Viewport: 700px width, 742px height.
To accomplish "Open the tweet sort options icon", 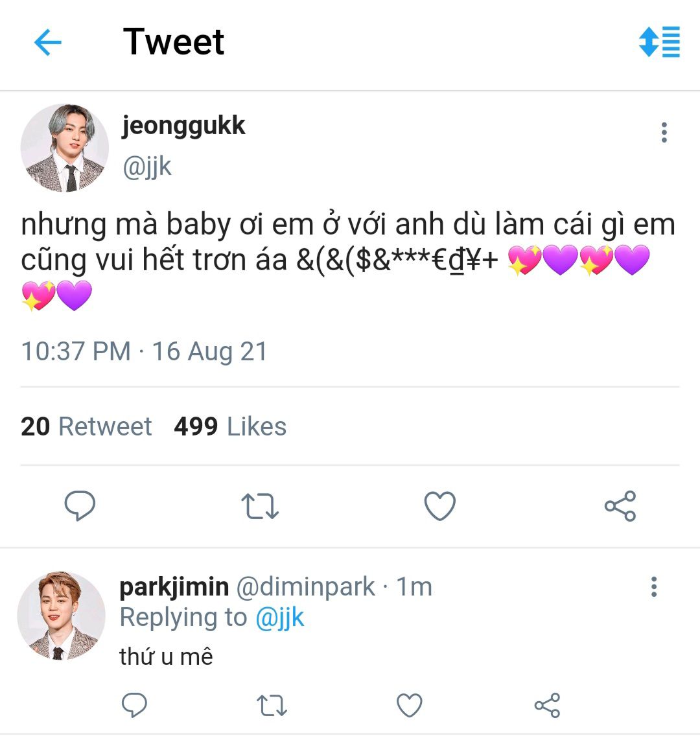I will 659,42.
